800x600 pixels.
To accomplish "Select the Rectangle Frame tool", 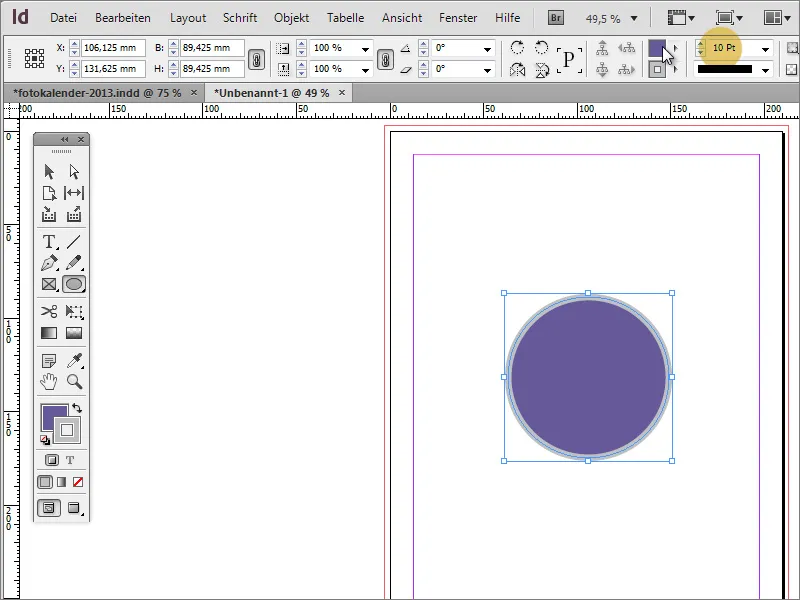I will point(49,284).
